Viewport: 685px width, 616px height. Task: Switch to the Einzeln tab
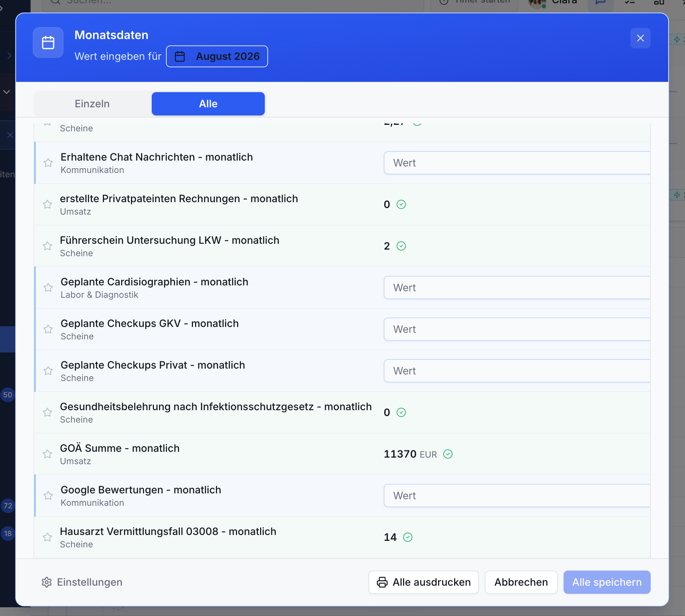[x=92, y=104]
